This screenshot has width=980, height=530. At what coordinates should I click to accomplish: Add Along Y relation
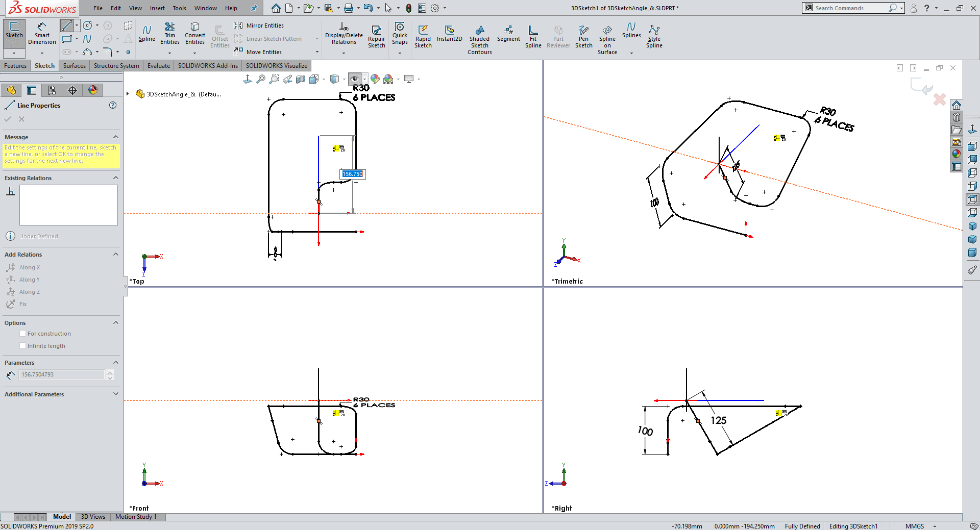click(x=23, y=280)
